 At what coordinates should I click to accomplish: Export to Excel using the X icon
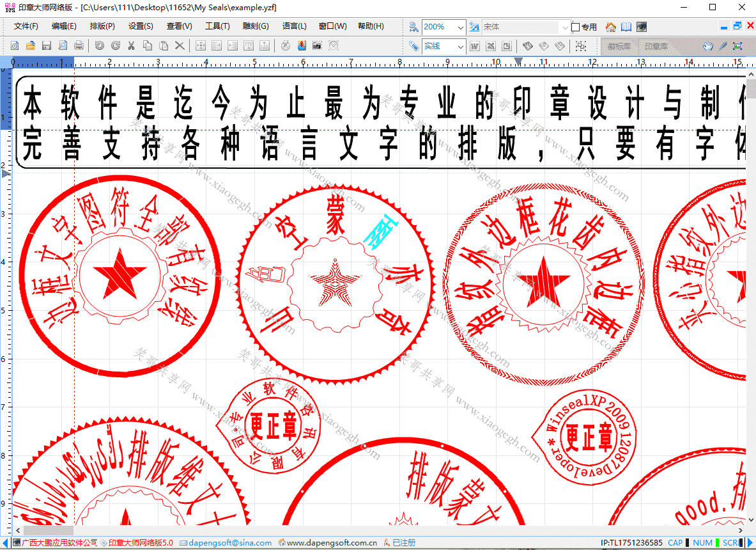[x=491, y=46]
